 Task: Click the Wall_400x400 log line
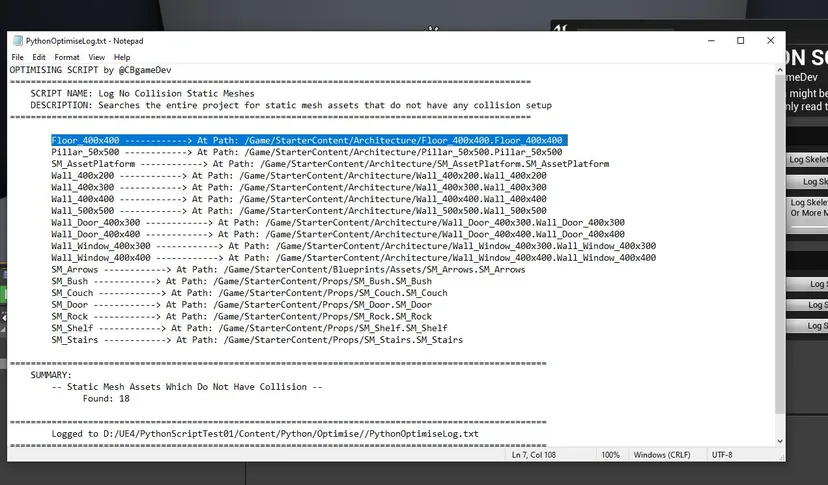point(298,199)
